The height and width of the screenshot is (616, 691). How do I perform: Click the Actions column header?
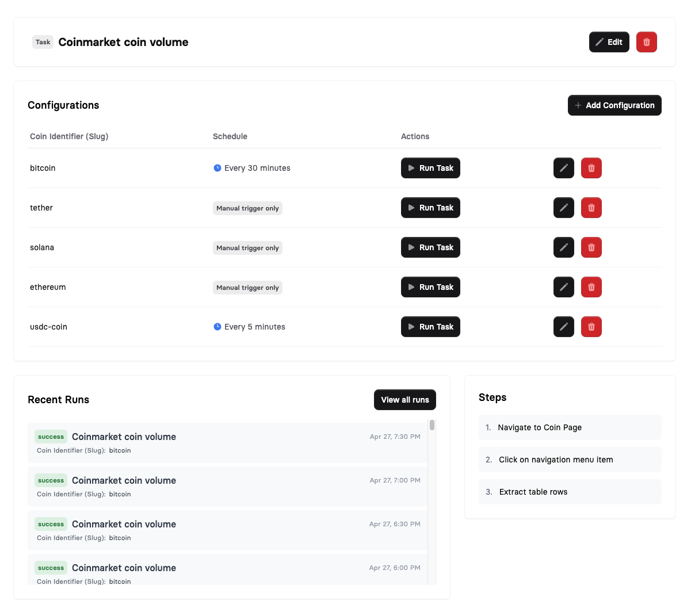tap(415, 136)
